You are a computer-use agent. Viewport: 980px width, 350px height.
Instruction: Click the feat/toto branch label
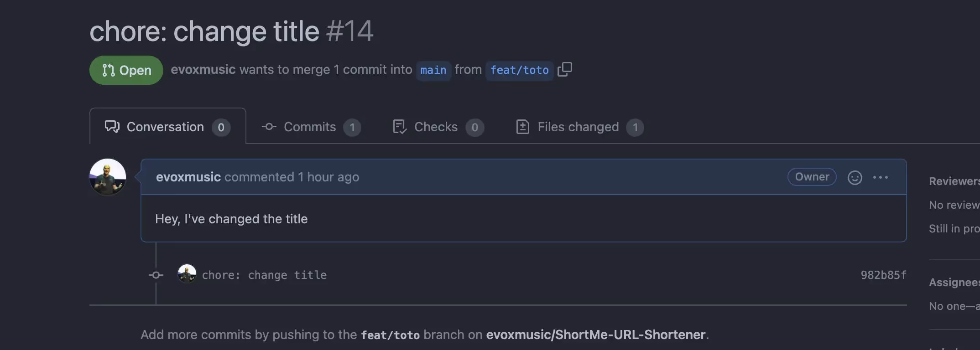click(x=519, y=70)
